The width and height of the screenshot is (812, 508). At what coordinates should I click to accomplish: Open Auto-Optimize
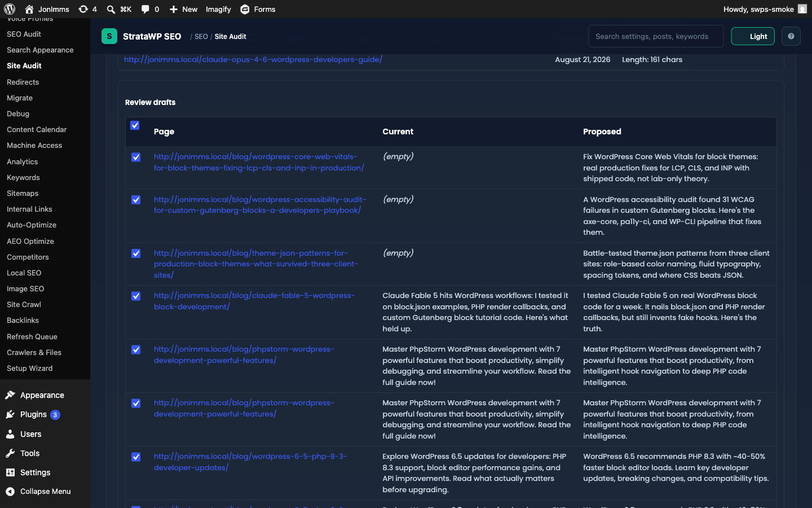[32, 225]
